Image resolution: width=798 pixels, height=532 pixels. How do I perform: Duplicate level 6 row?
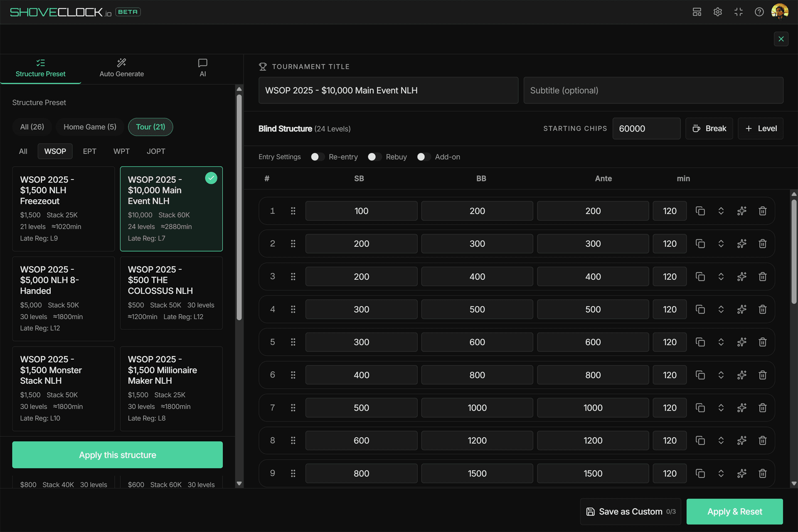click(700, 375)
